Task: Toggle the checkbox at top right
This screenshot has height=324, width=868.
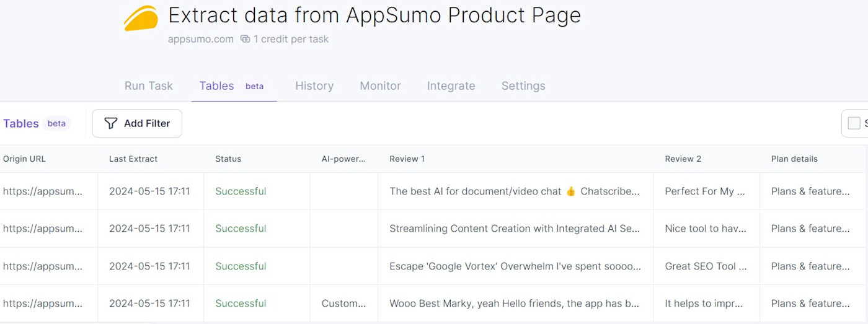Action: 854,123
